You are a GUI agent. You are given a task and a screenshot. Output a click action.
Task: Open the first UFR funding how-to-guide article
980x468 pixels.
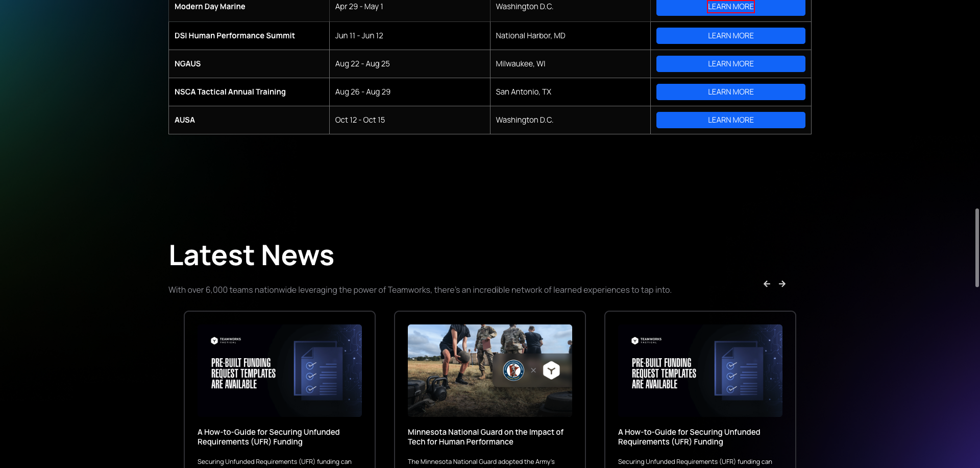[x=268, y=437]
